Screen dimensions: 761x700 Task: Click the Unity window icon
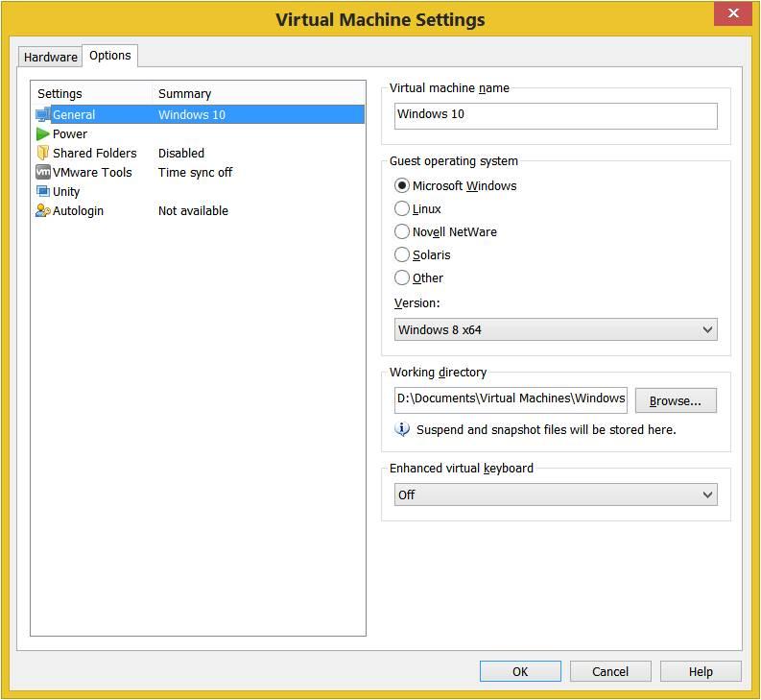tap(43, 192)
